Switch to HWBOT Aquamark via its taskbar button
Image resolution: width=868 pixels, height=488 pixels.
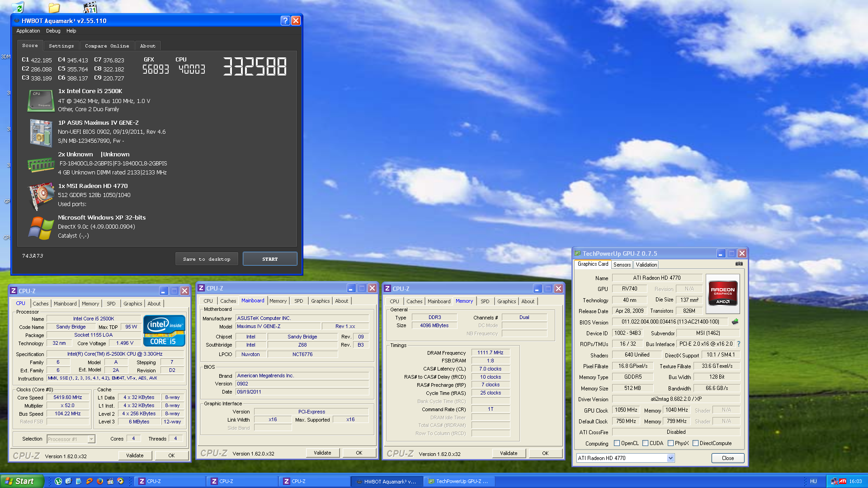point(387,481)
